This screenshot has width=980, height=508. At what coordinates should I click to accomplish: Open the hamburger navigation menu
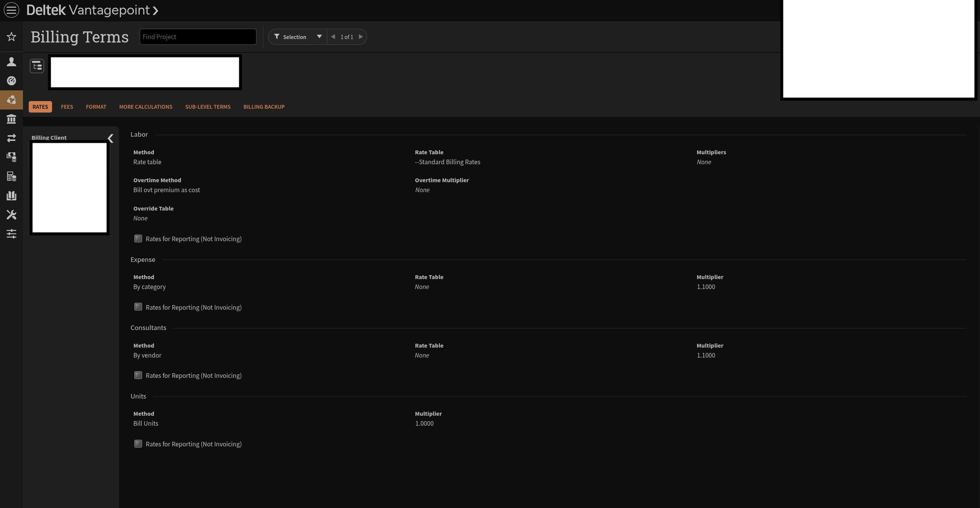pyautogui.click(x=11, y=10)
